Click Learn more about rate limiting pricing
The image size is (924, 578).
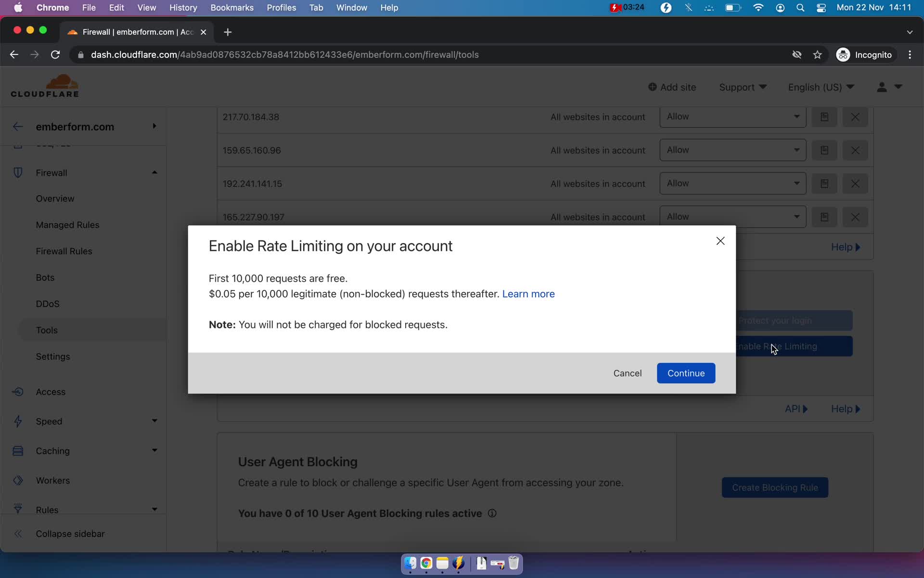pyautogui.click(x=528, y=294)
